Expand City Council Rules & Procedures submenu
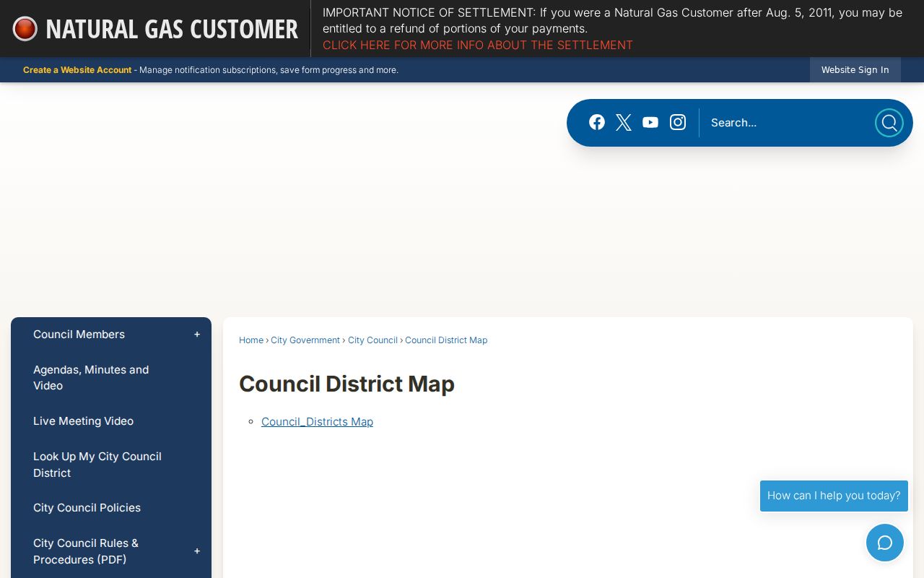The image size is (924, 578). pos(197,551)
